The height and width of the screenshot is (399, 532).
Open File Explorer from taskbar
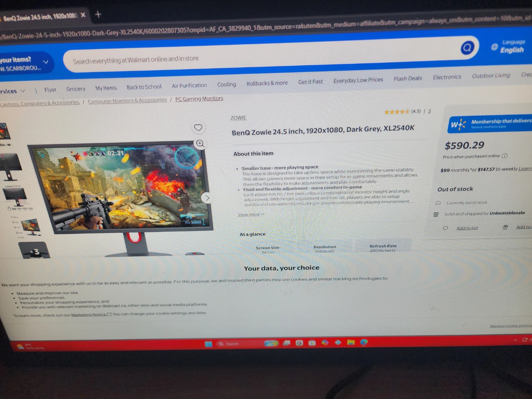(351, 342)
